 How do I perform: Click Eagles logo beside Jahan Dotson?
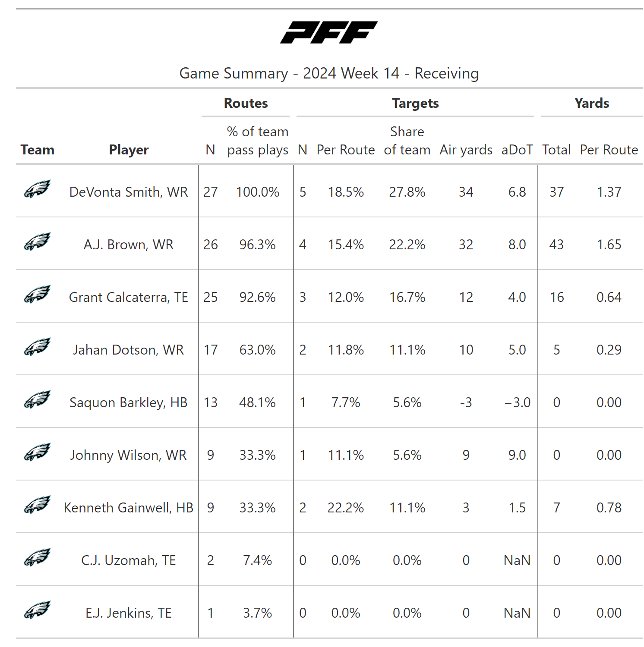pyautogui.click(x=37, y=347)
